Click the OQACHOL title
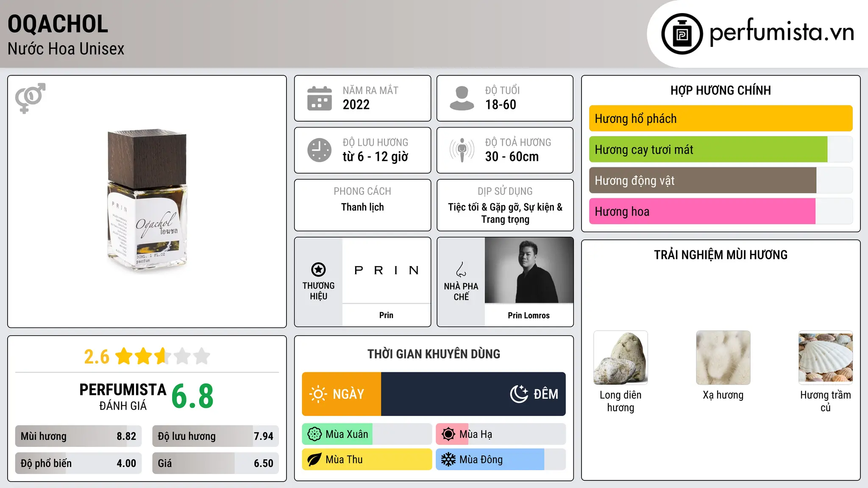Screen dimensions: 868x488 click(x=58, y=24)
